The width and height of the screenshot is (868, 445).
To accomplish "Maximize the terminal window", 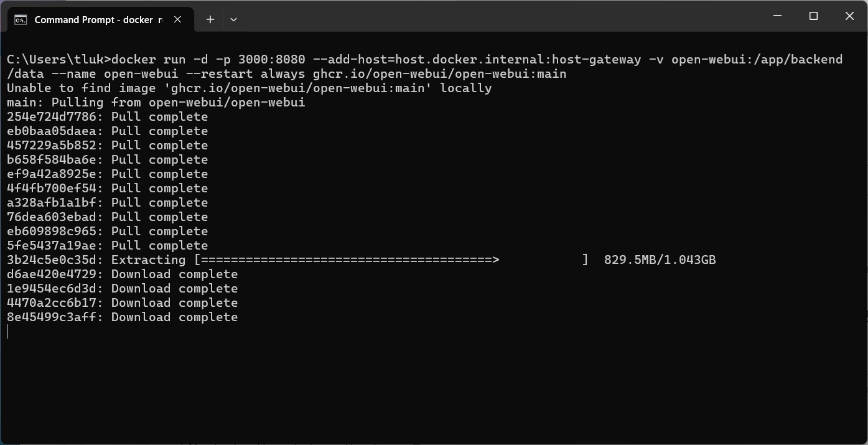I will click(813, 16).
